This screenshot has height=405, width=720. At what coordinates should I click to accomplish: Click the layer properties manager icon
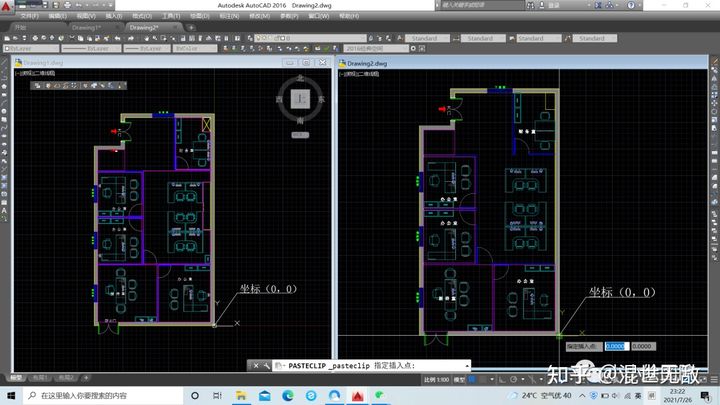(250, 38)
